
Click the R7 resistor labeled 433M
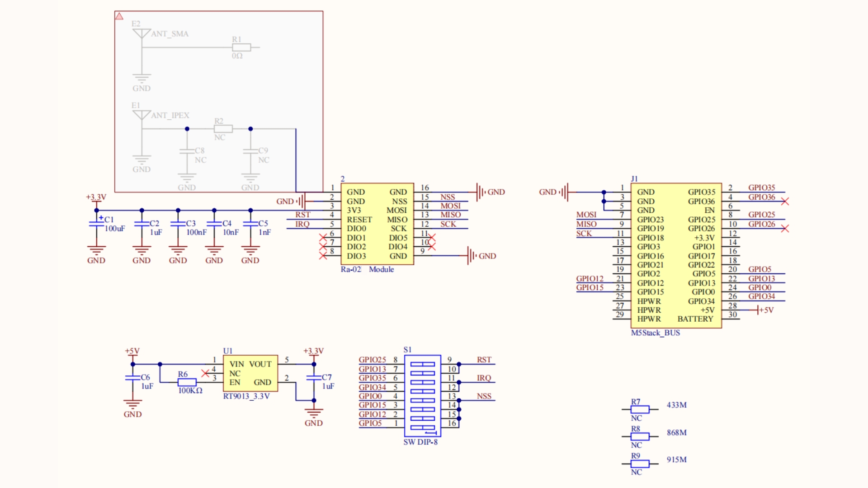(640, 409)
